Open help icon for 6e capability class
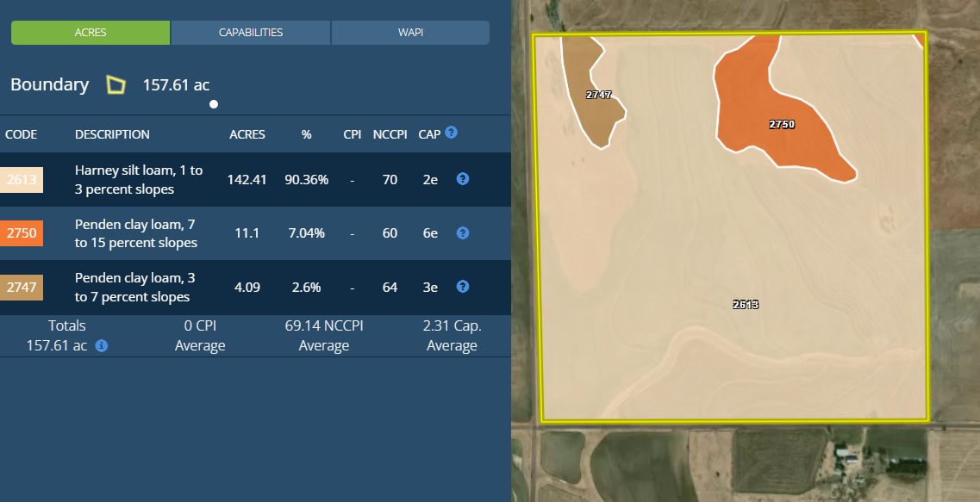 coord(463,233)
